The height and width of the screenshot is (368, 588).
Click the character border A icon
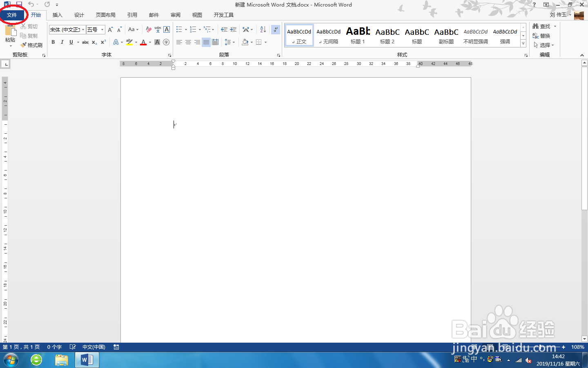pos(167,29)
